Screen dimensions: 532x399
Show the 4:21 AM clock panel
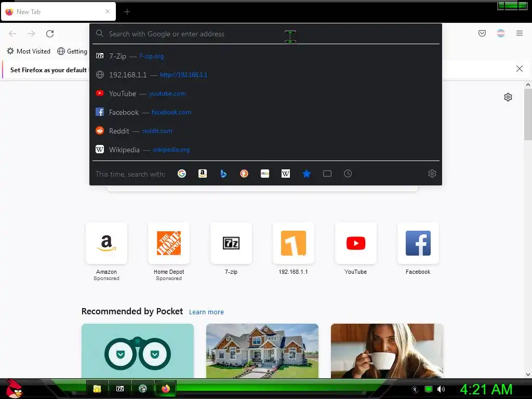(486, 389)
